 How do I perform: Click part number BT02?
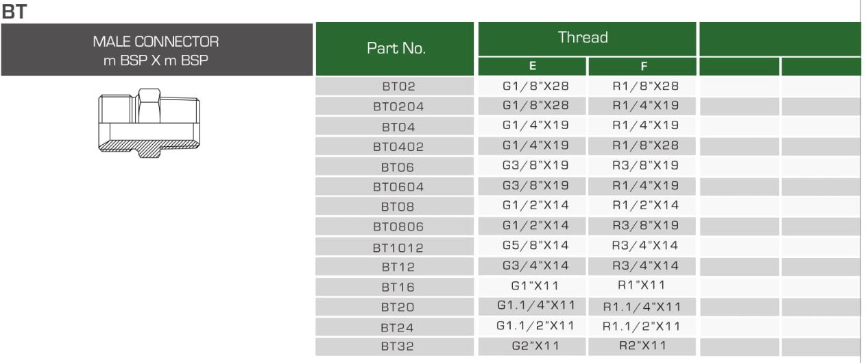398,87
